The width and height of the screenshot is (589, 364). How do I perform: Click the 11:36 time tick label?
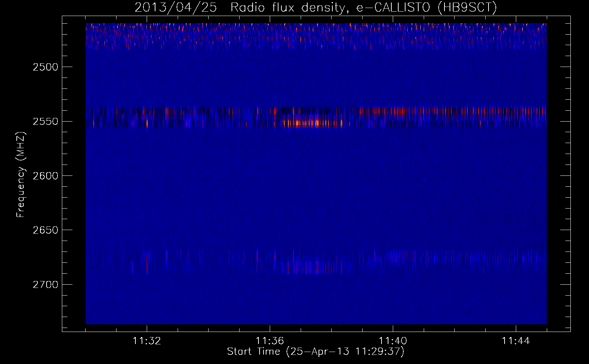270,341
